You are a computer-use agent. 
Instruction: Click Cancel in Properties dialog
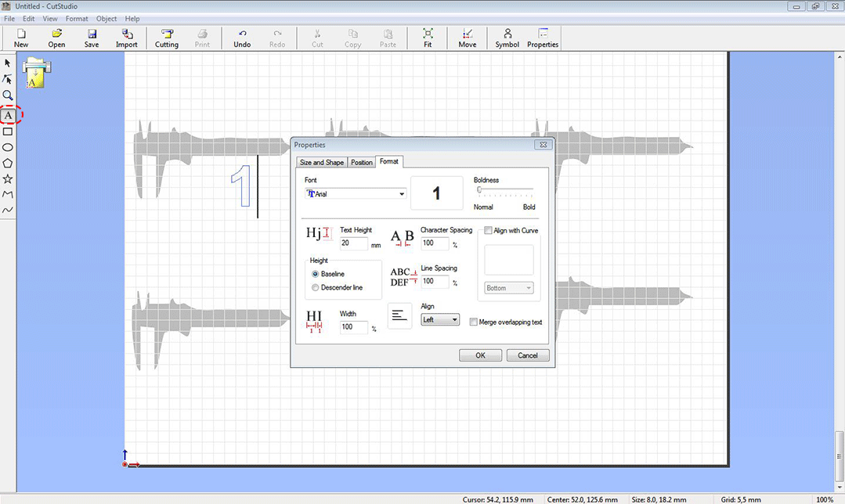pos(528,355)
